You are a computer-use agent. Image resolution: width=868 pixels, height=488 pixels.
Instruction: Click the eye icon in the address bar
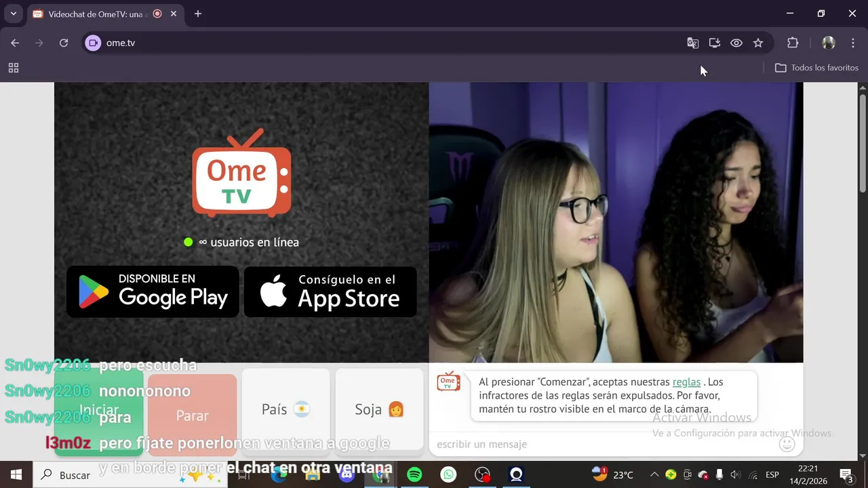pos(736,43)
